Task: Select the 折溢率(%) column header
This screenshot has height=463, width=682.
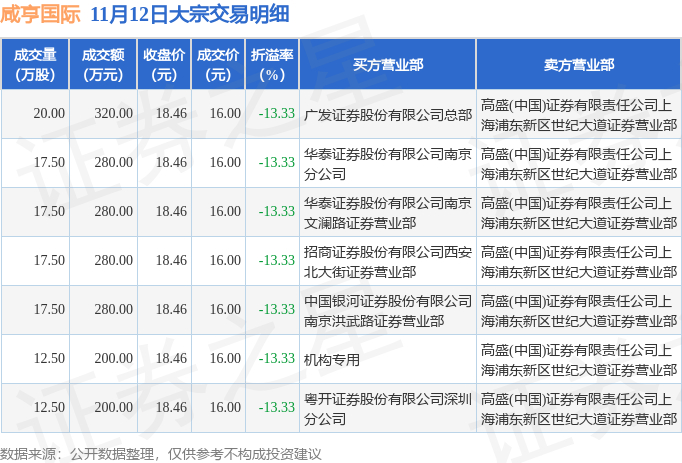Action: [272, 64]
